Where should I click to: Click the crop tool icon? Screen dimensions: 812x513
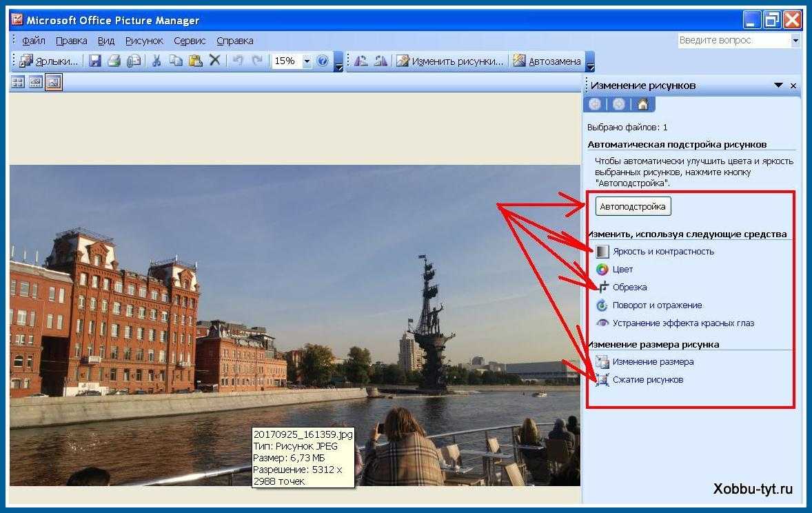(x=602, y=287)
